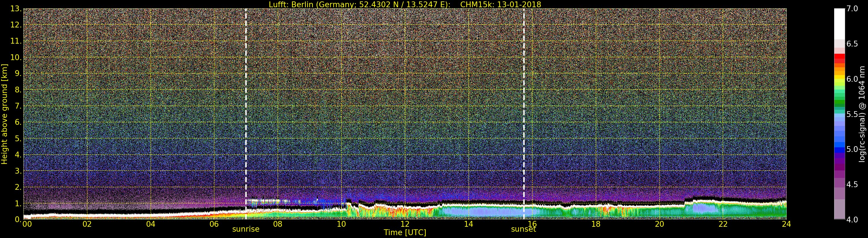Click the 'Height above ground [km]' axis label

coord(4,114)
